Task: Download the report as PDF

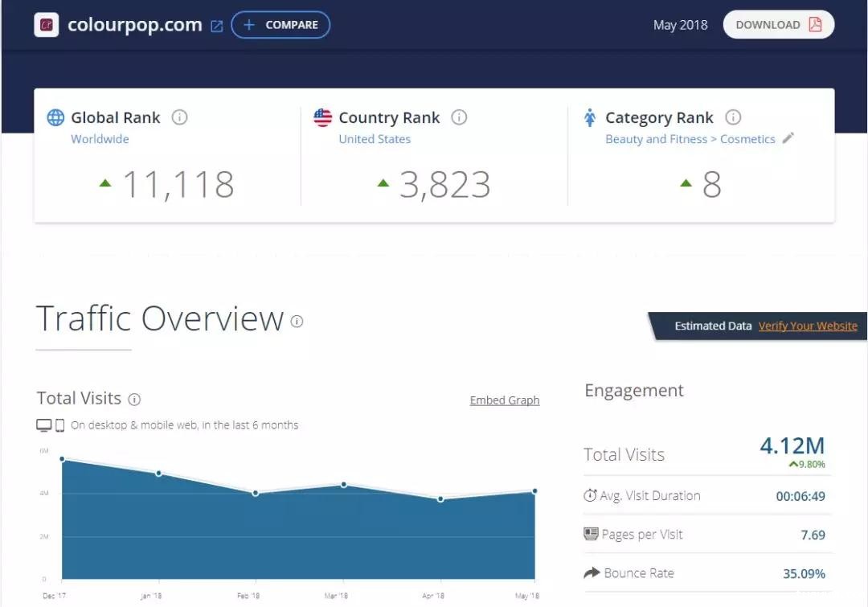Action: click(778, 25)
